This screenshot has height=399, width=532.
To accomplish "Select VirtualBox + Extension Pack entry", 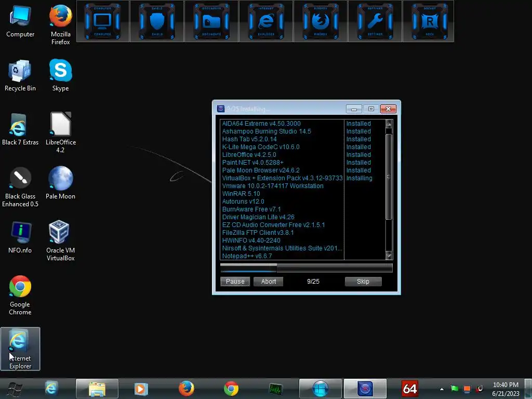I will coord(282,178).
